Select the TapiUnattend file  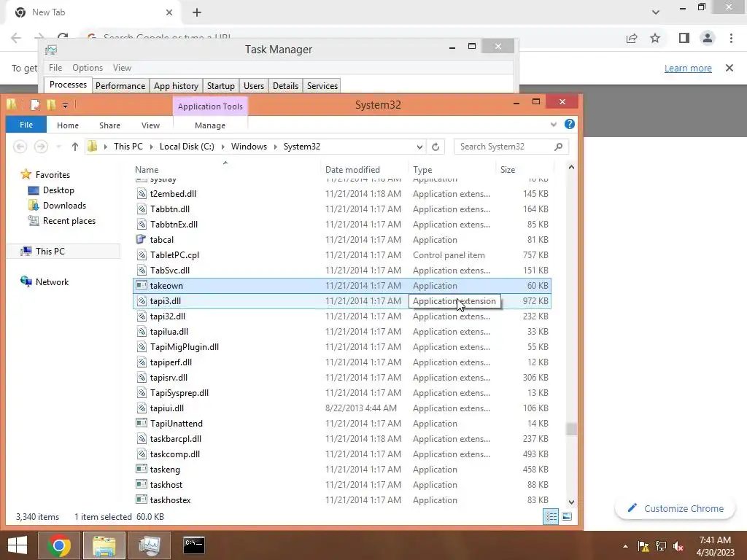[342, 424]
